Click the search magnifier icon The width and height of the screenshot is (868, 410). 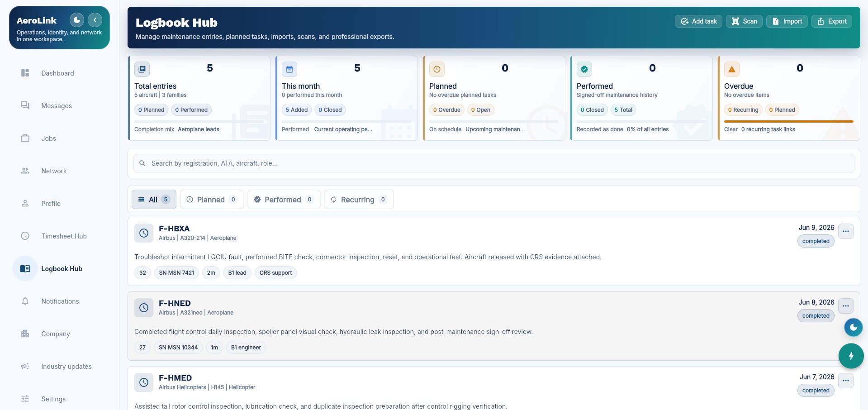(x=142, y=163)
